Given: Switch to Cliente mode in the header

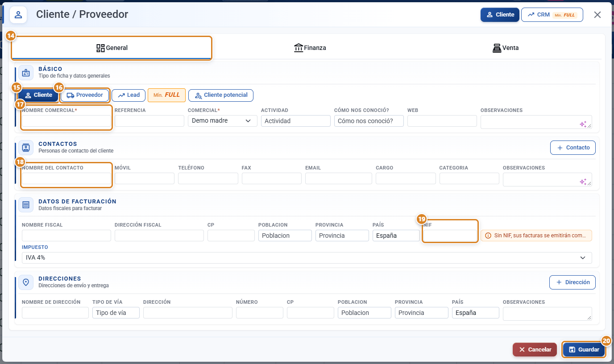Looking at the screenshot, I should (x=500, y=15).
